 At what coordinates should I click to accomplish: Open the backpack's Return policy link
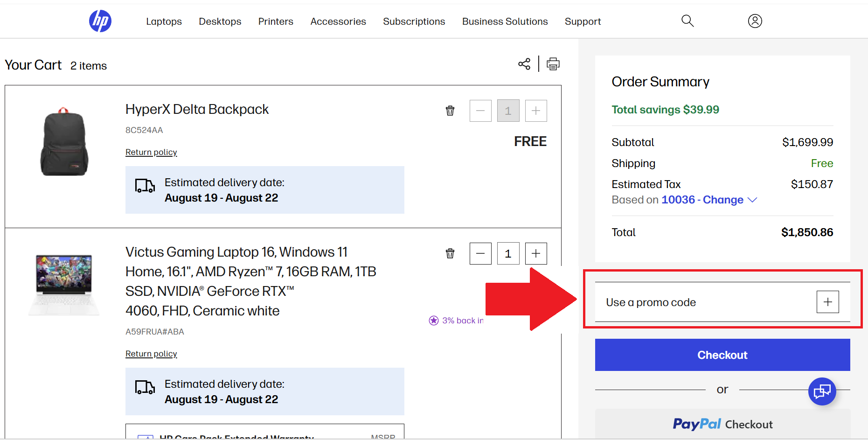pos(151,152)
